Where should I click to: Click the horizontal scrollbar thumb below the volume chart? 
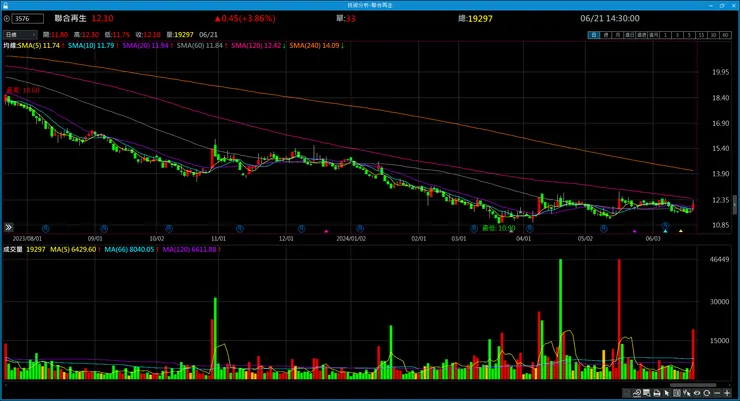pos(693,385)
